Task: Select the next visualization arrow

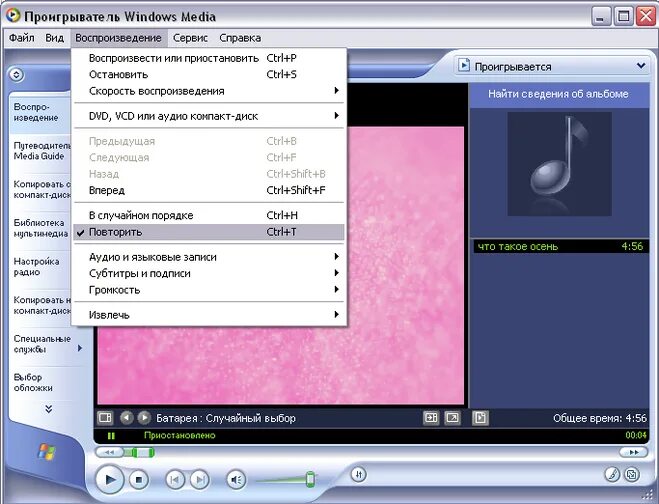Action: (x=144, y=418)
